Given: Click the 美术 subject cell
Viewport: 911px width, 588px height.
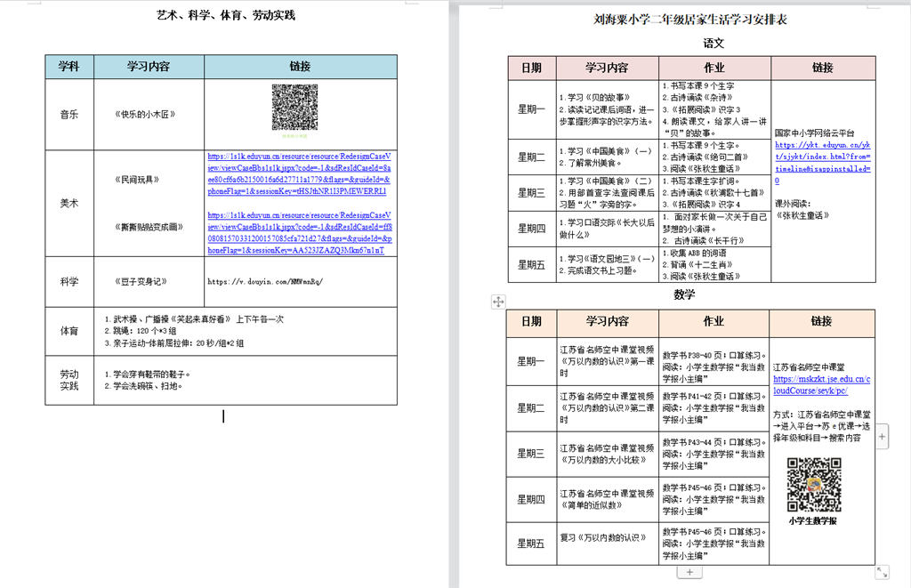Looking at the screenshot, I should pos(69,204).
